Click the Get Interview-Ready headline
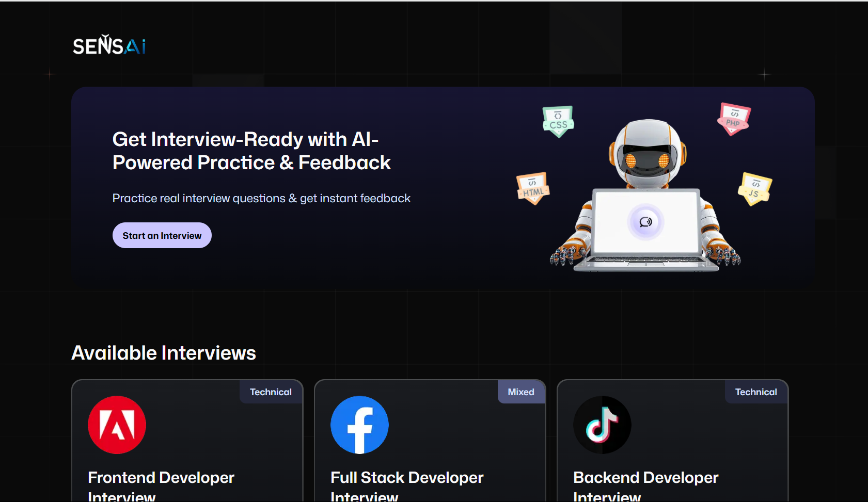 pyautogui.click(x=251, y=151)
